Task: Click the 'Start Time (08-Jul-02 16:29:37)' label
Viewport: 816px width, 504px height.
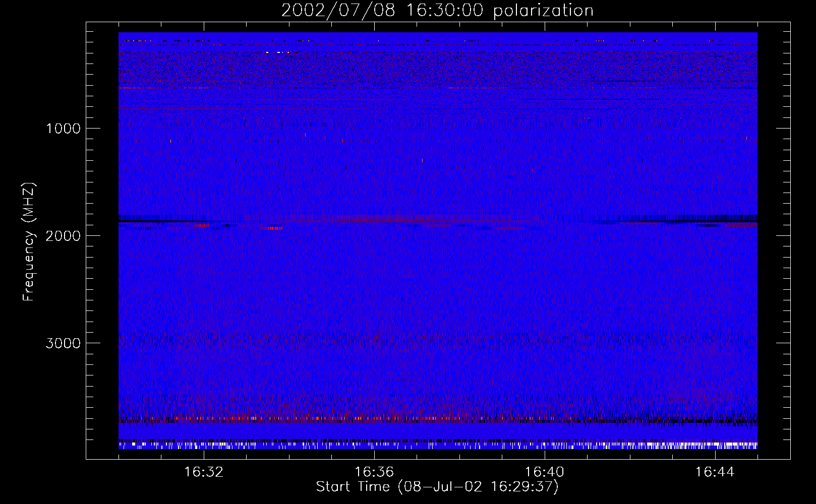Action: 437,487
